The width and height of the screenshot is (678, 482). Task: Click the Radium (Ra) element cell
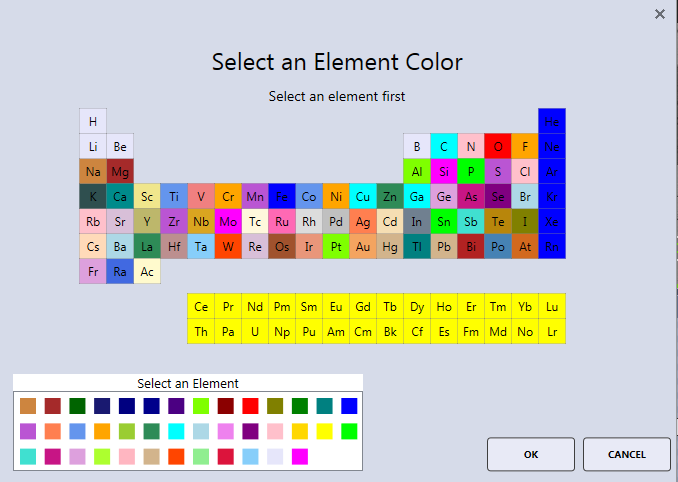click(120, 272)
